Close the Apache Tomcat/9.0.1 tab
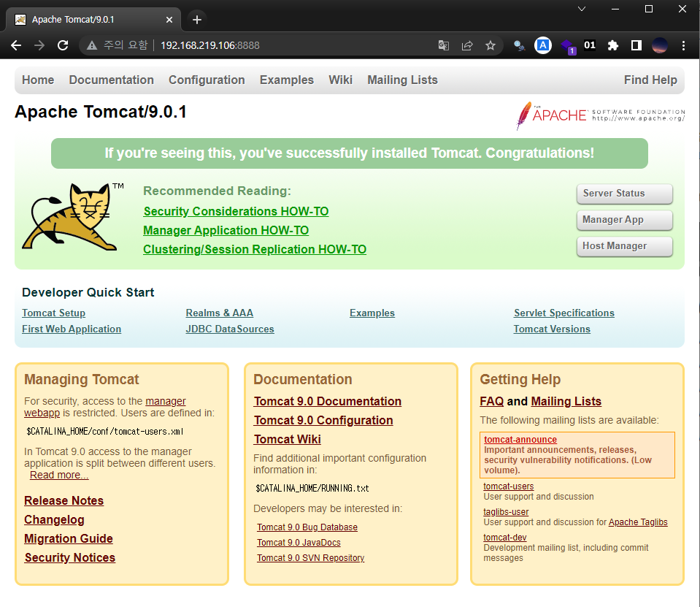The image size is (700, 607). [x=169, y=20]
